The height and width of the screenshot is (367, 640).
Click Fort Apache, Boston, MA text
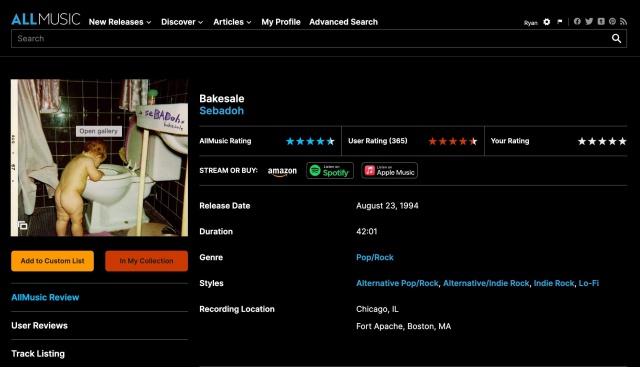tap(403, 326)
